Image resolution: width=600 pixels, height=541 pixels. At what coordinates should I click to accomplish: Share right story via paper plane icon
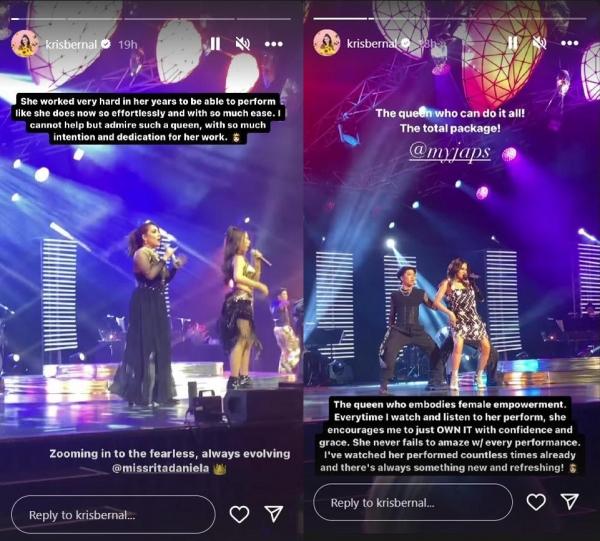(x=569, y=501)
